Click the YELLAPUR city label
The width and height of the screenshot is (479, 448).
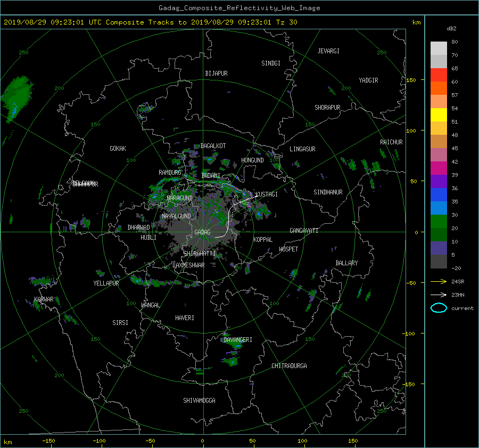(x=106, y=283)
